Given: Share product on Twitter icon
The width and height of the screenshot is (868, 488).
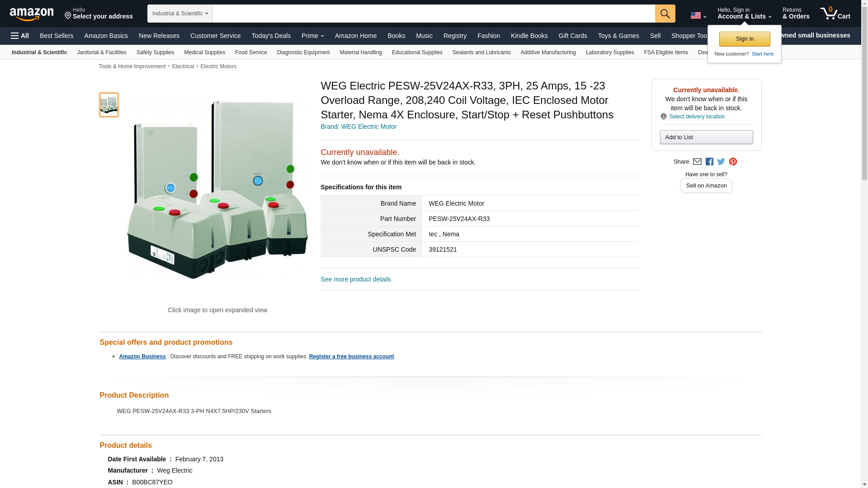Looking at the screenshot, I should (x=721, y=162).
